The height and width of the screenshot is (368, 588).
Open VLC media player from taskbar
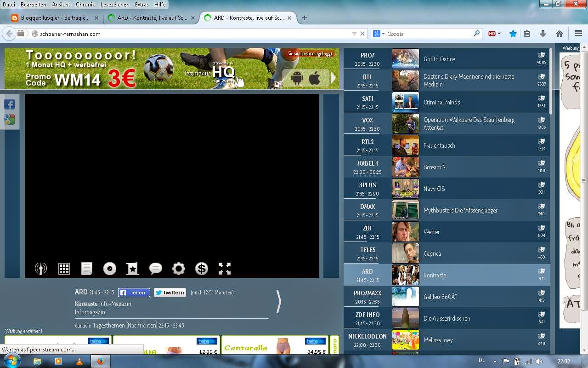[79, 361]
